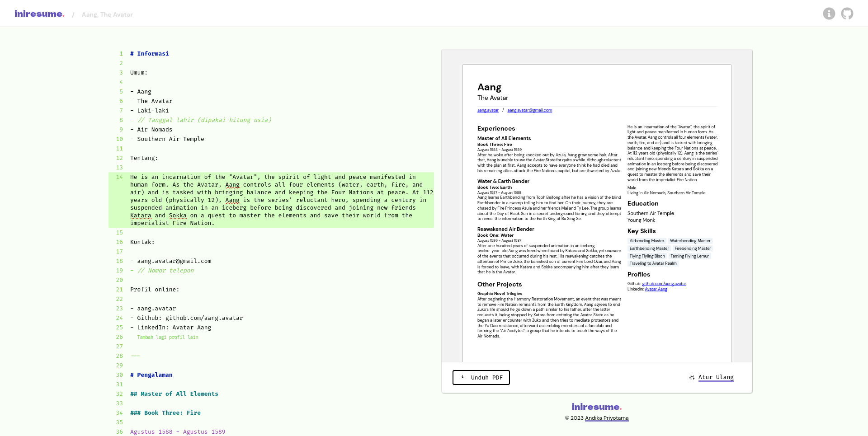Click the '- Air Nomads' editor line

[x=151, y=130]
